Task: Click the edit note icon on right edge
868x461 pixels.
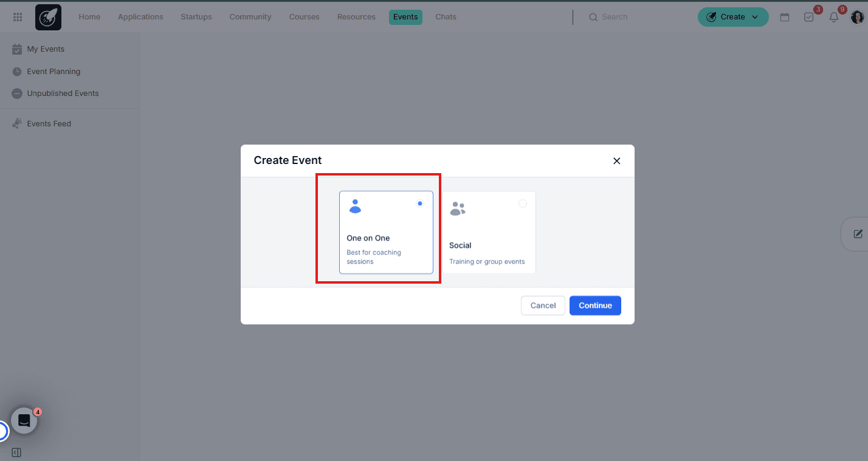Action: point(858,234)
